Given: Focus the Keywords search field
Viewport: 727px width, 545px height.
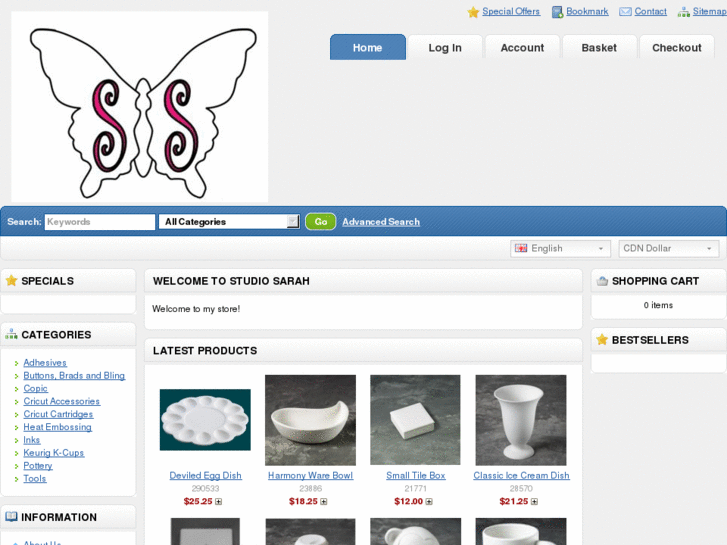Looking at the screenshot, I should click(100, 222).
